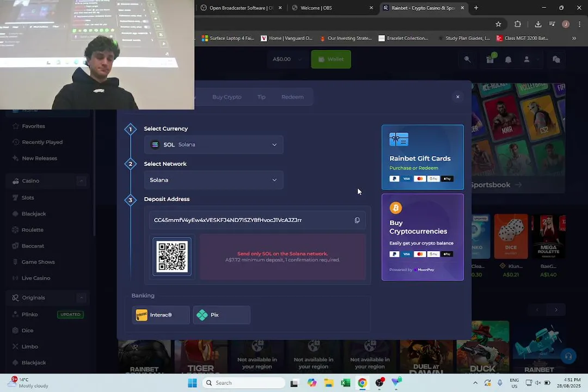Switch to Open Broadcaster Software tab
Image resolution: width=588 pixels, height=392 pixels.
click(x=241, y=8)
